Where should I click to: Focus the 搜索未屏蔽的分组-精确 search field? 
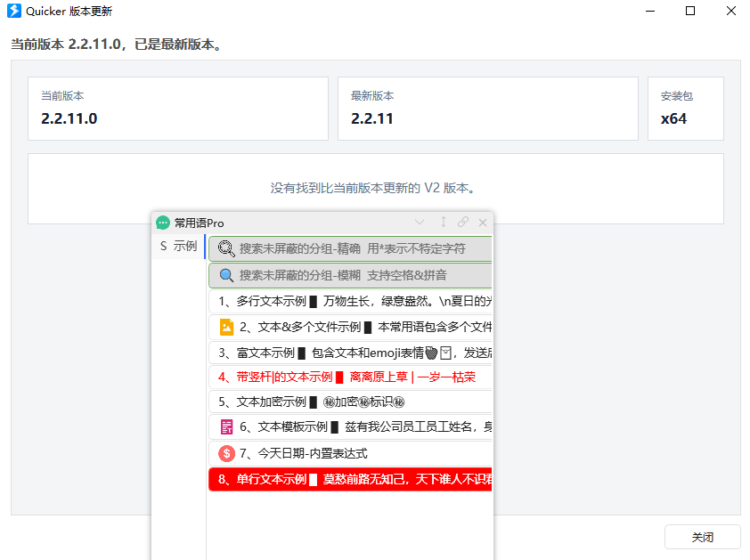pyautogui.click(x=350, y=248)
